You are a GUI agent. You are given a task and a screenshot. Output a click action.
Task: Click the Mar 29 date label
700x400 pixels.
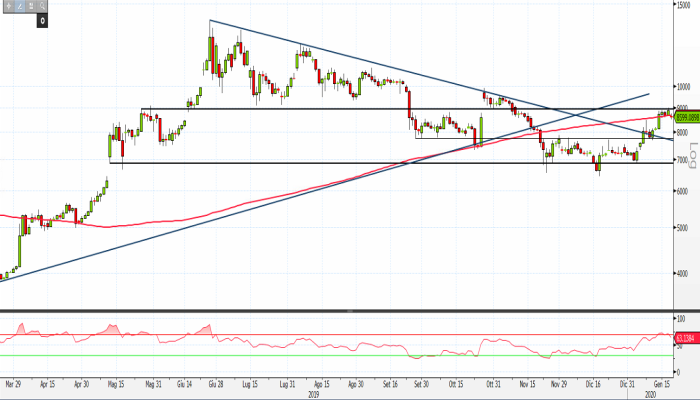tap(13, 384)
